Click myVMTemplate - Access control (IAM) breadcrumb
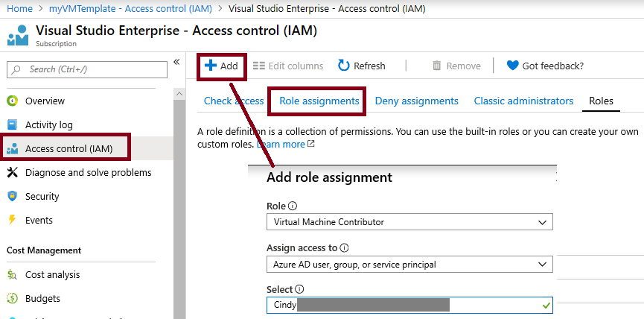644x319 pixels. click(x=130, y=9)
